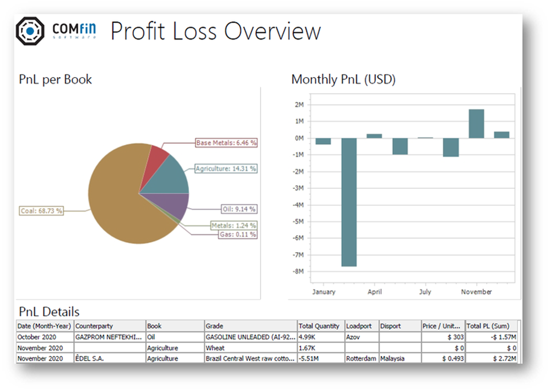Click the November bar near 2M
551x392 pixels.
click(x=477, y=124)
